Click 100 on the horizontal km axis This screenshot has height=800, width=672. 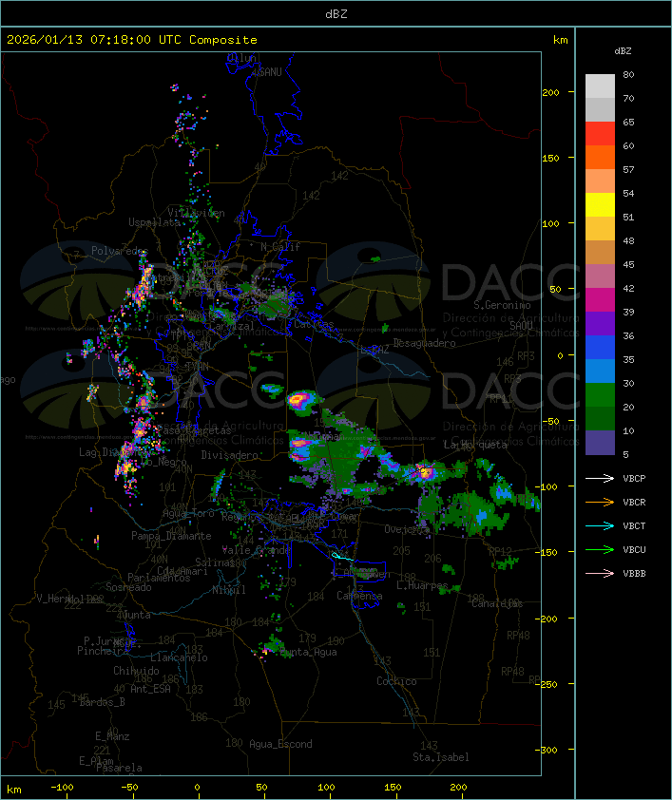point(326,788)
